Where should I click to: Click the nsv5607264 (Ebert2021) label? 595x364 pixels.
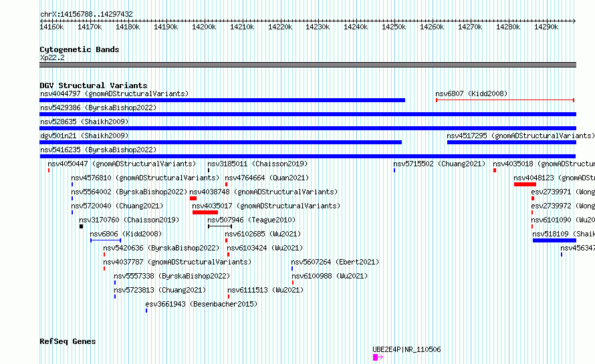click(335, 262)
